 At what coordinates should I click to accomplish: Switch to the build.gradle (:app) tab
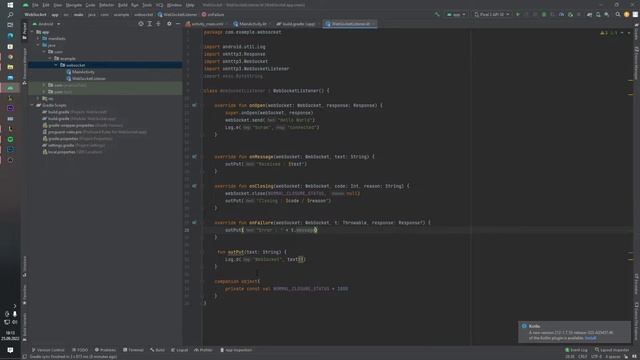pyautogui.click(x=296, y=24)
